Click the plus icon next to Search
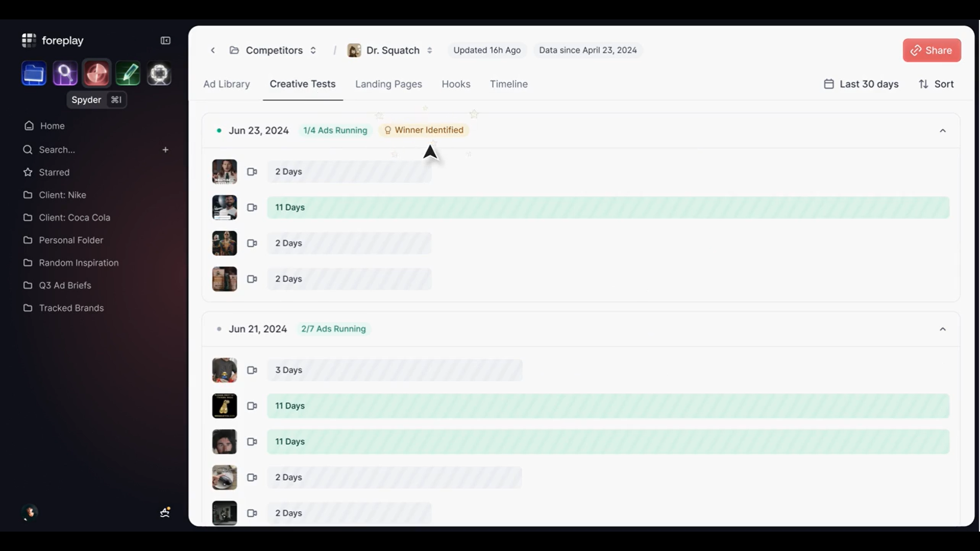 click(165, 149)
